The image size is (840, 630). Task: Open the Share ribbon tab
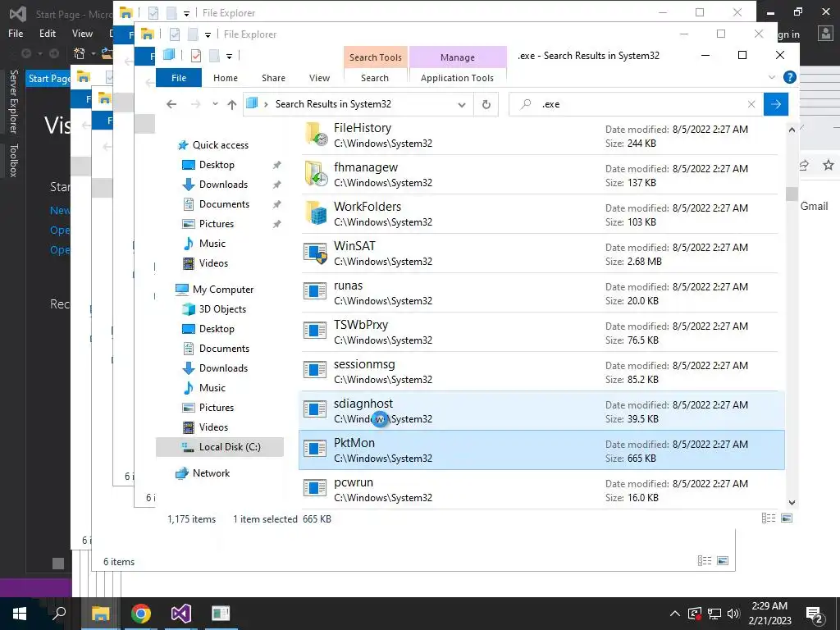[273, 78]
